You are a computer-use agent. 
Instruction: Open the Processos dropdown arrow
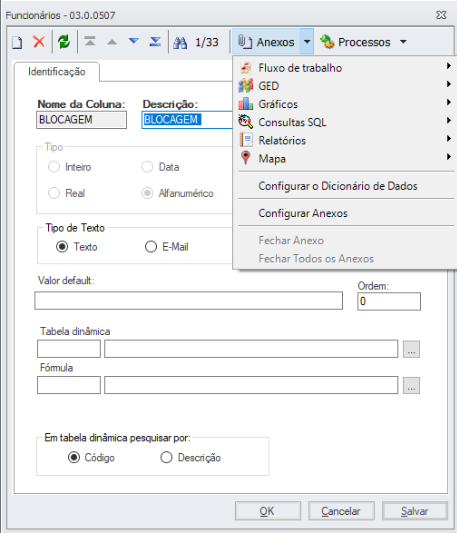pos(403,42)
